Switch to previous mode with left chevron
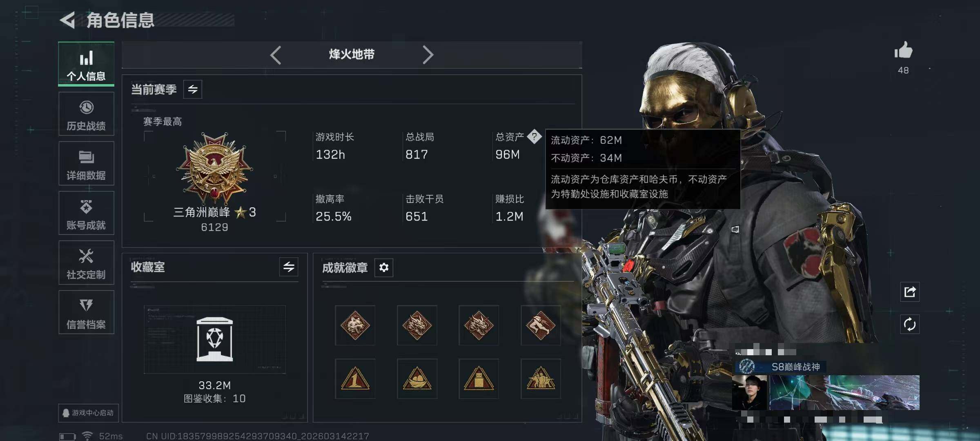The image size is (980, 441). pyautogui.click(x=276, y=55)
